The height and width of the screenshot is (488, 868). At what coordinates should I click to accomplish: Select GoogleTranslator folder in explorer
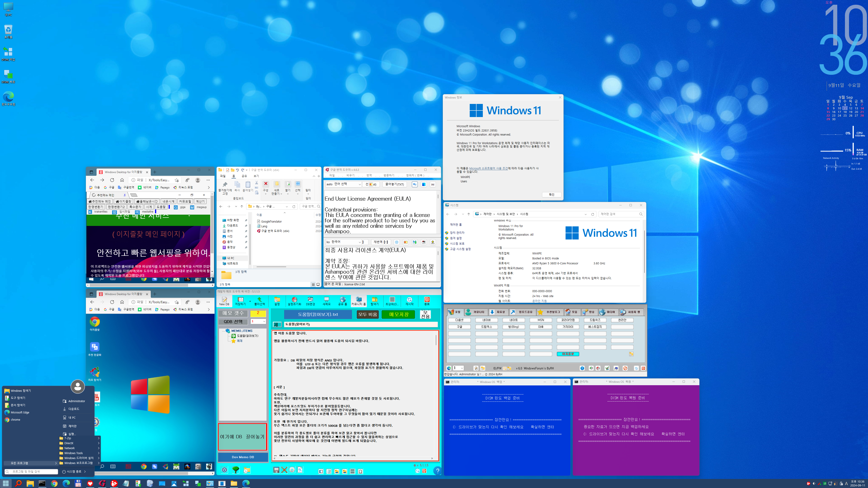pos(271,222)
